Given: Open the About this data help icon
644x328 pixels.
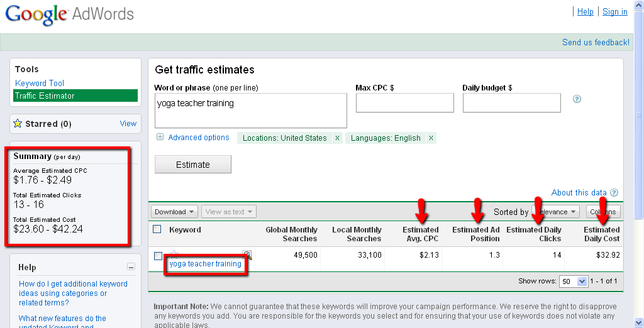Looking at the screenshot, I should 614,193.
